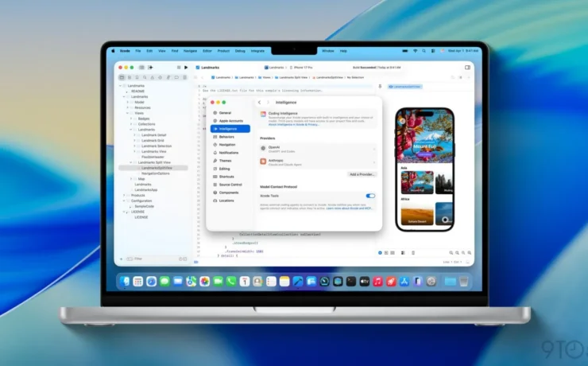The width and height of the screenshot is (588, 366).
Task: Expand the Map folder
Action: click(131, 179)
